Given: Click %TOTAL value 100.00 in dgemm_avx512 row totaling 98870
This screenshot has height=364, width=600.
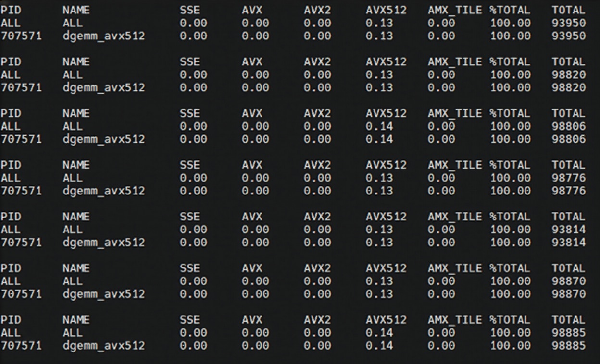Looking at the screenshot, I should [x=510, y=294].
